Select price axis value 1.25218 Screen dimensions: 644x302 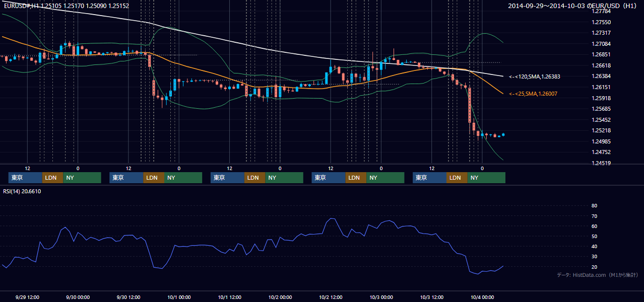(x=601, y=130)
